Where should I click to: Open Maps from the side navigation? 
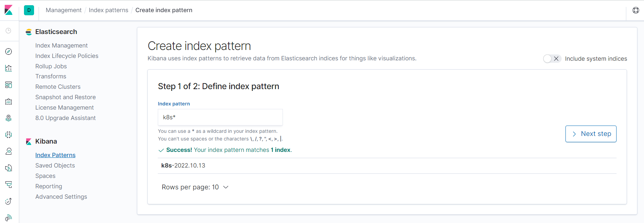point(9,118)
